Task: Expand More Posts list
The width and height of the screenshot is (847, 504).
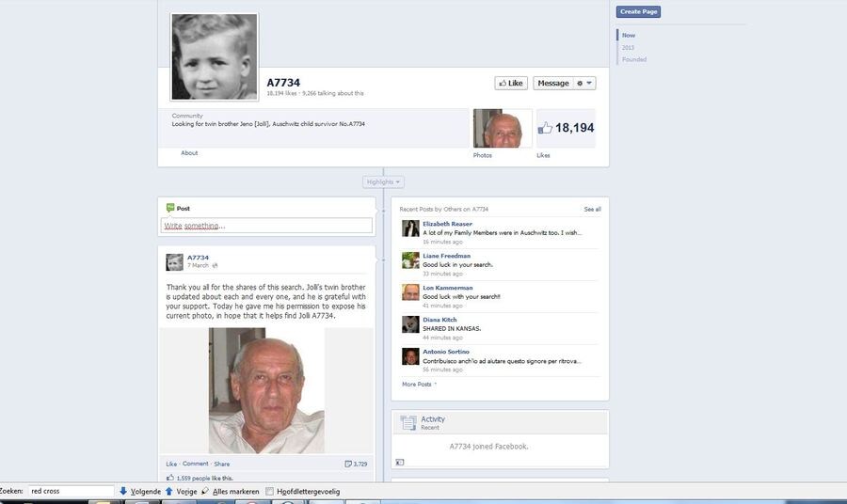Action: click(x=419, y=384)
